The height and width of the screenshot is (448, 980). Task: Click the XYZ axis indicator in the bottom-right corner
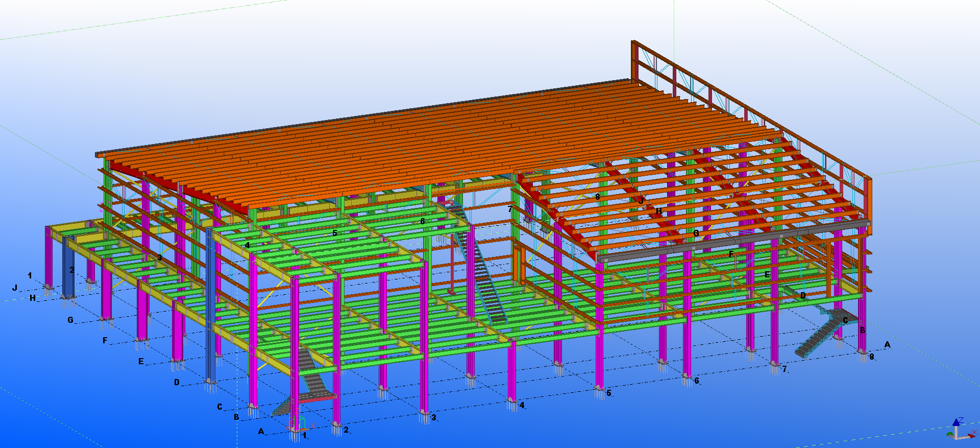tap(960, 430)
